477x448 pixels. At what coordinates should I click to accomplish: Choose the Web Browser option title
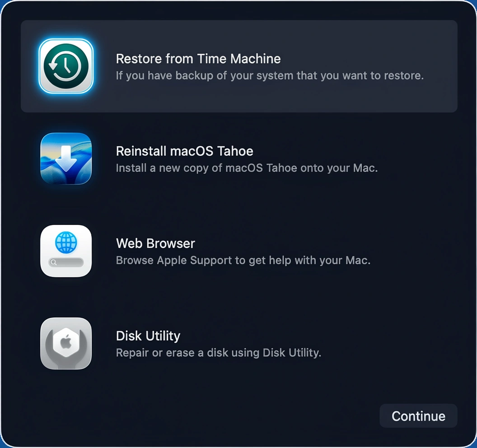click(x=155, y=243)
